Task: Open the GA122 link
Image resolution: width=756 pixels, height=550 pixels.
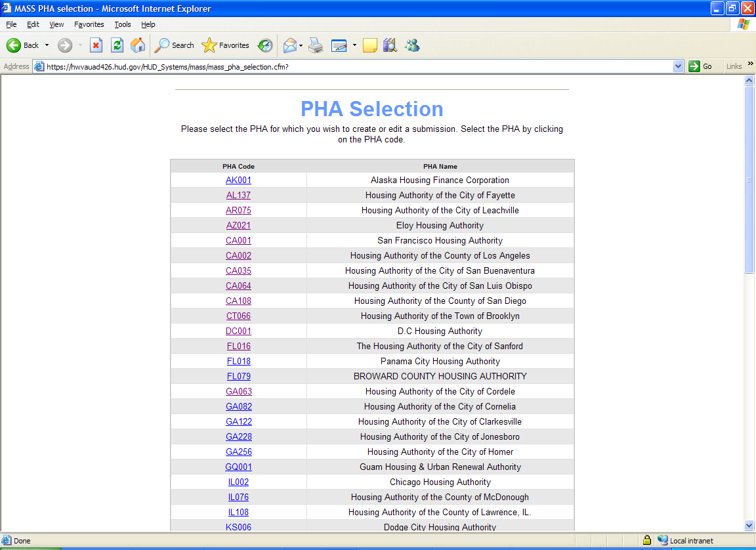Action: 239,422
